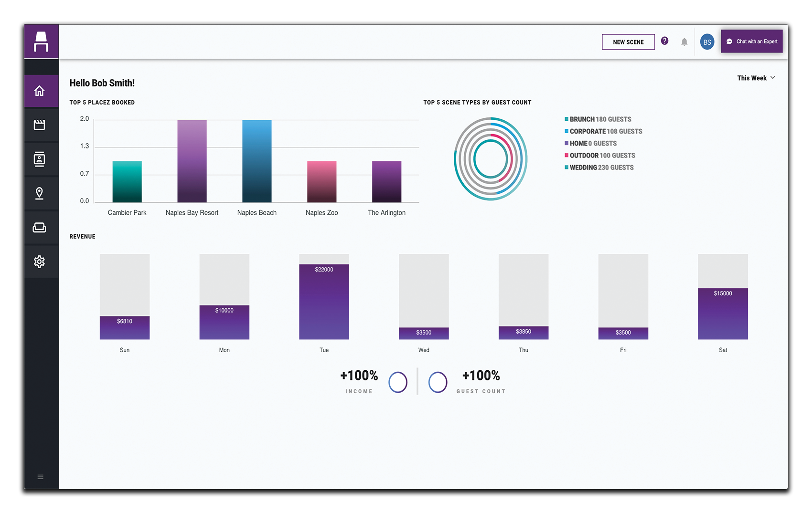Click Friday's $3500 revenue bar
This screenshot has height=513, width=812.
[x=623, y=334]
